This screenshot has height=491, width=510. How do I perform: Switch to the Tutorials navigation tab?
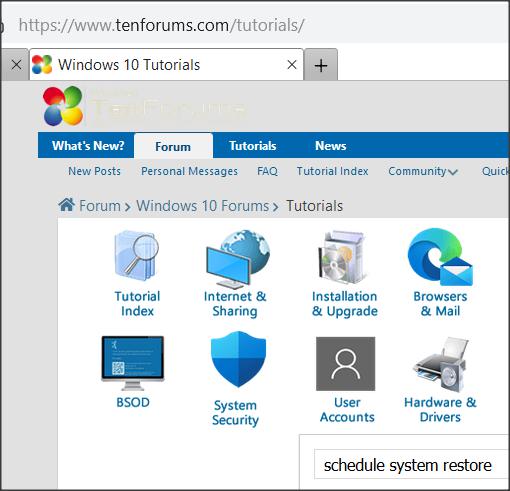coord(252,146)
